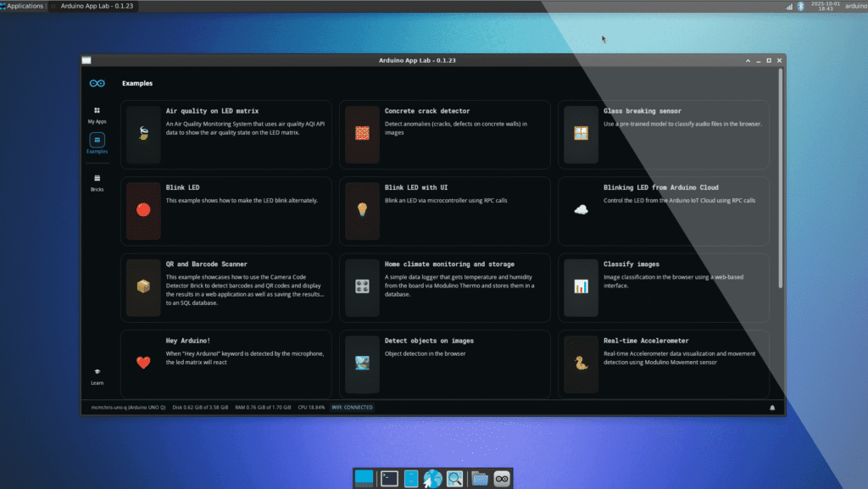Open the My Apps sidebar section
The image size is (868, 489).
97,114
